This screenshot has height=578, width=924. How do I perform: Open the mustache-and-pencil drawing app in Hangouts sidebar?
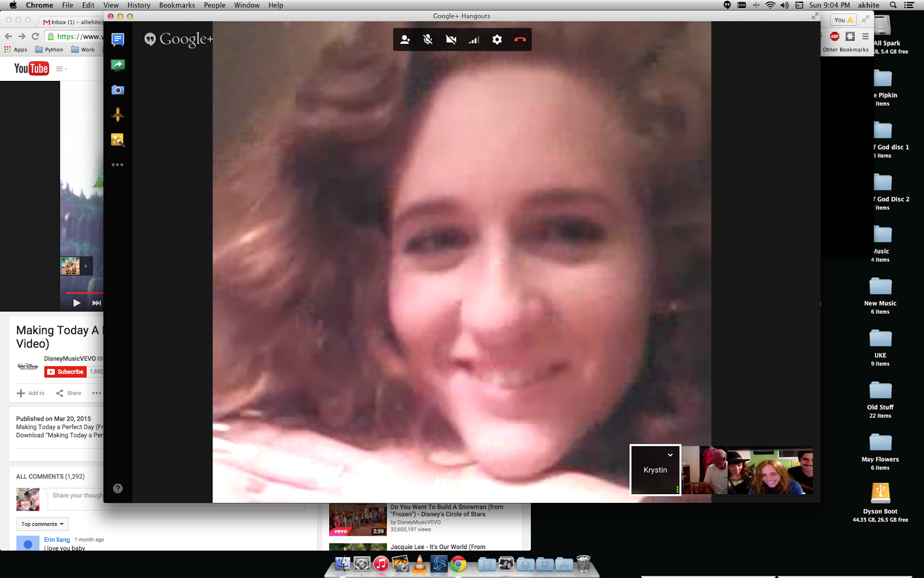[x=118, y=114]
